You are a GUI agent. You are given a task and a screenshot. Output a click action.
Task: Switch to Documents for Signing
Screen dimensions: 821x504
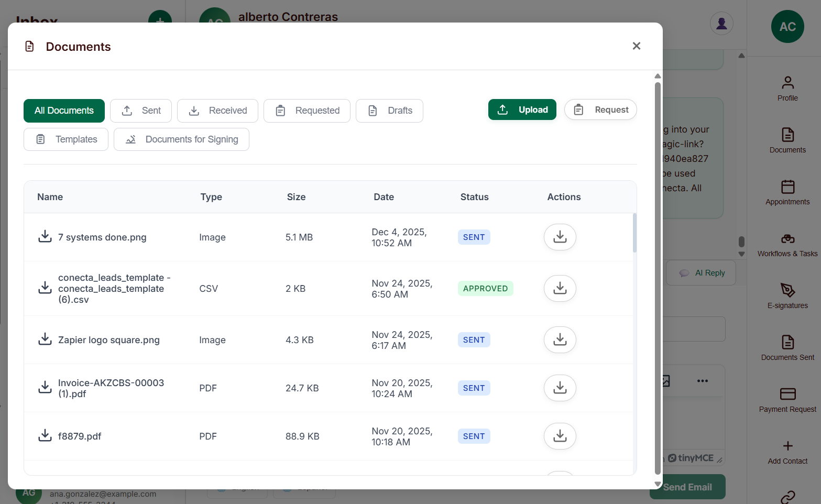pyautogui.click(x=181, y=139)
